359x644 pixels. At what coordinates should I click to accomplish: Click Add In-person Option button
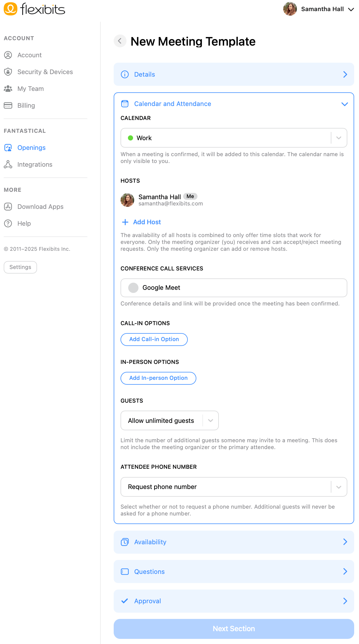(x=158, y=378)
